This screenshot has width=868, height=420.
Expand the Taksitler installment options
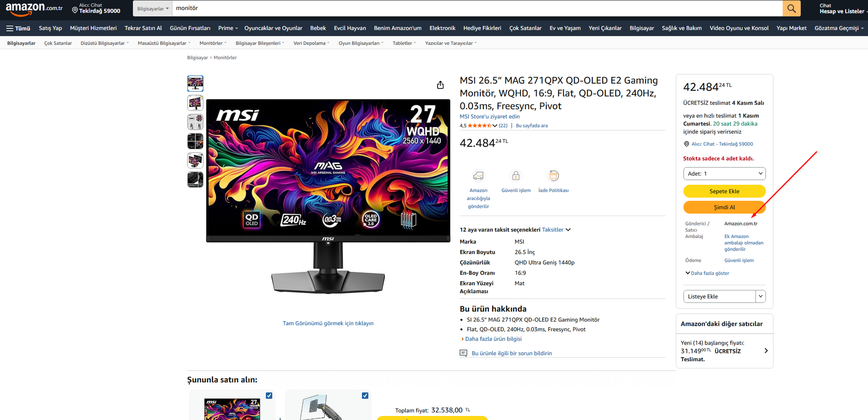(556, 230)
